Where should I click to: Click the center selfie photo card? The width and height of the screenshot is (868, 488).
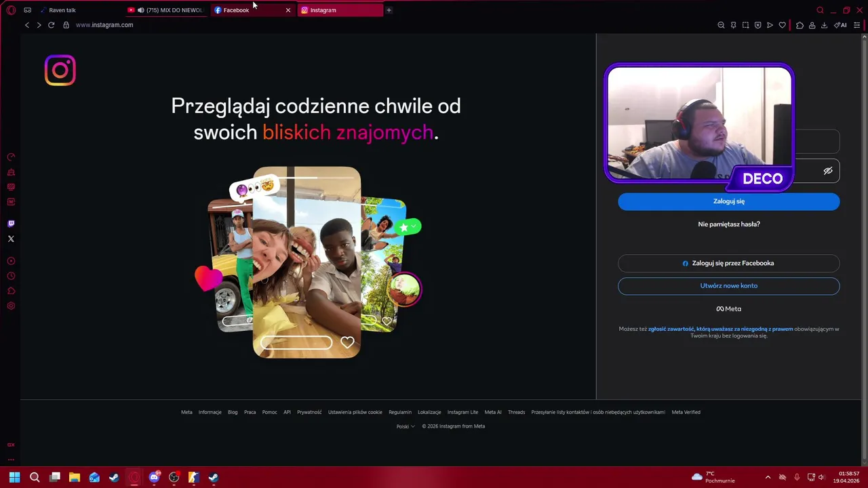307,262
